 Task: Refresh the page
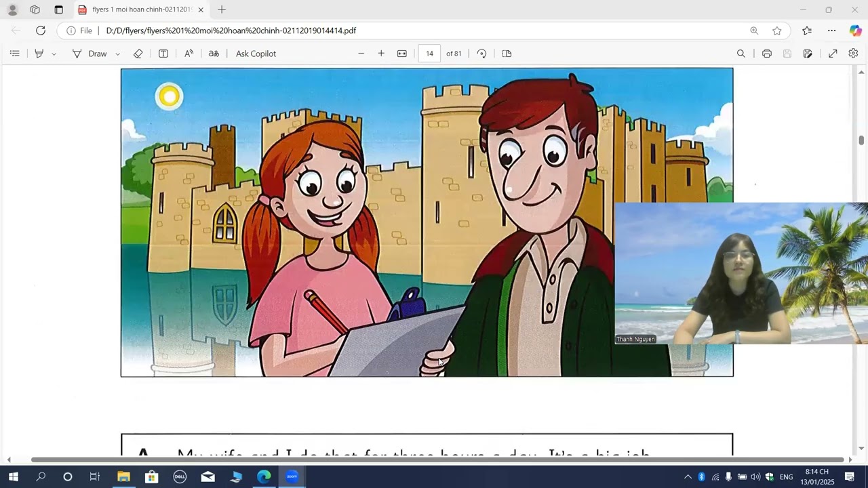click(41, 30)
